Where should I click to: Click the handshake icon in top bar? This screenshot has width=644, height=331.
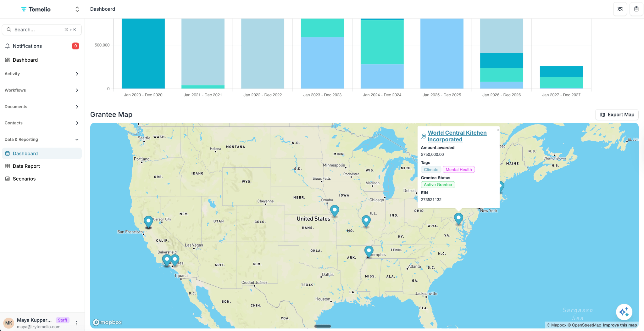[620, 9]
